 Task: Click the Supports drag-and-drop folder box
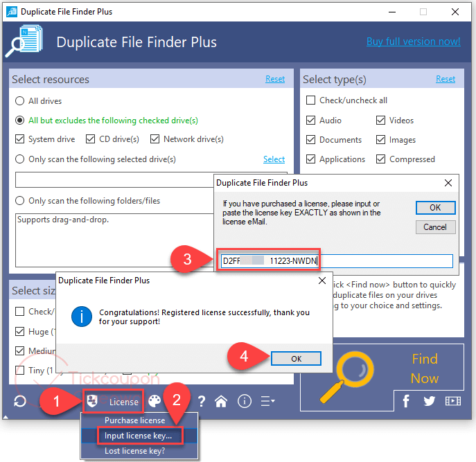[x=114, y=240]
